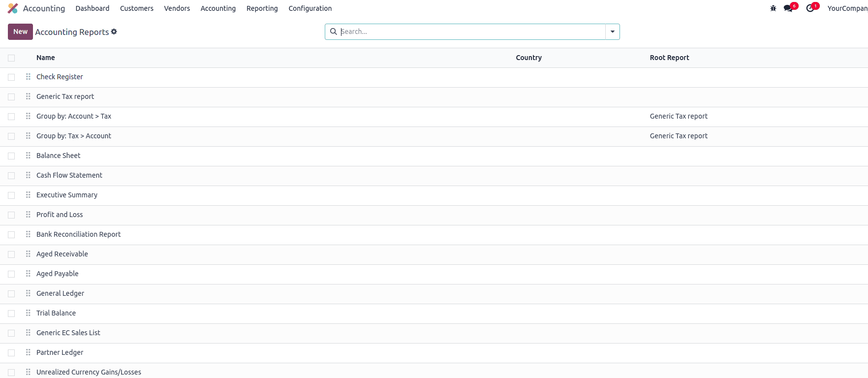Create a New accounting report
The width and height of the screenshot is (868, 378).
click(x=20, y=31)
